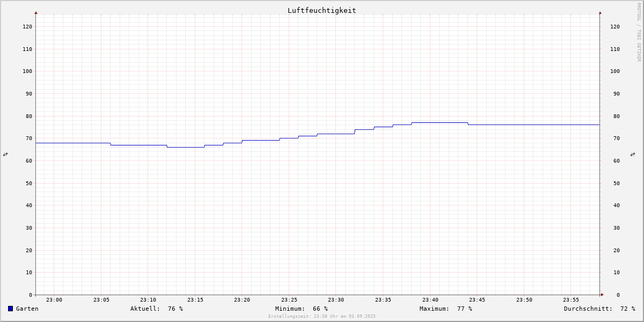Click the Luftfeuchtigkeit chart title
The image size is (644, 322).
321,10
